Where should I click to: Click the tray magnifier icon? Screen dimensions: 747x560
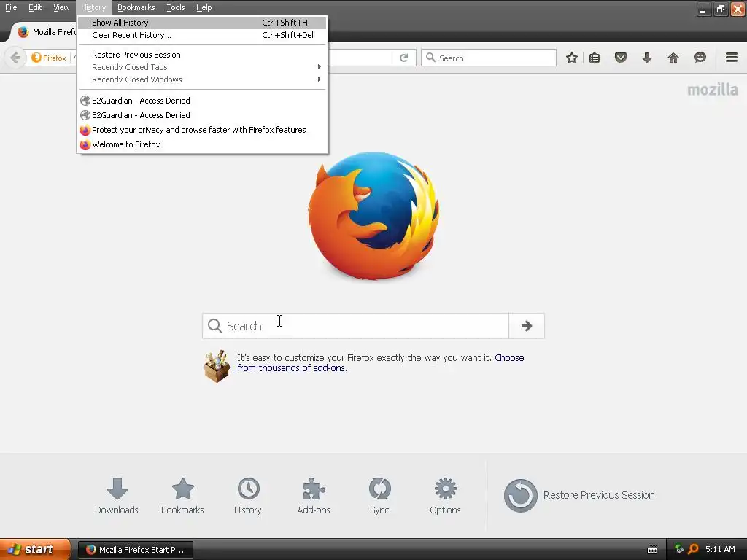(693, 549)
